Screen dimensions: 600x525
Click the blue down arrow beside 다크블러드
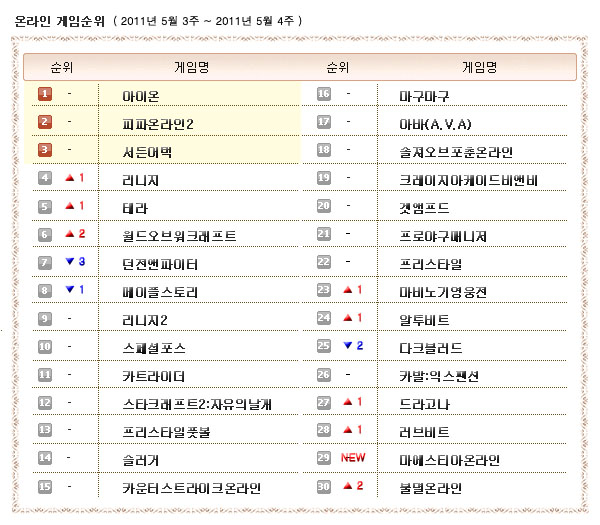[347, 346]
